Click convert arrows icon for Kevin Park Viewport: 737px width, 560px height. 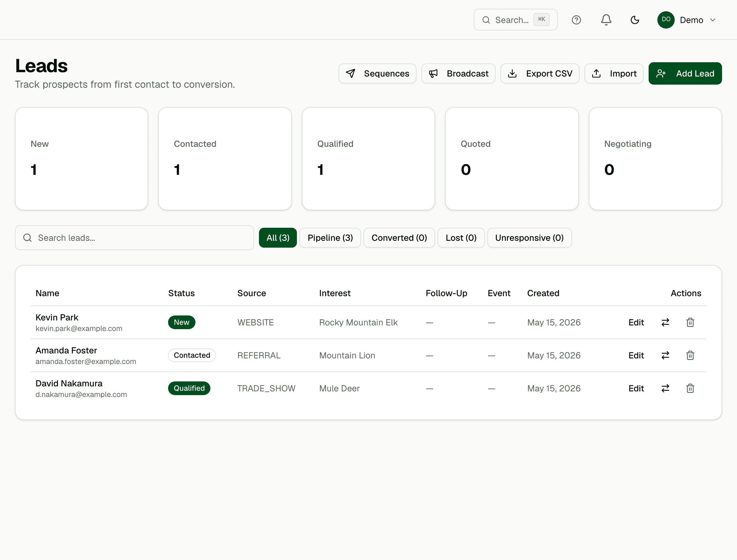[x=665, y=322]
